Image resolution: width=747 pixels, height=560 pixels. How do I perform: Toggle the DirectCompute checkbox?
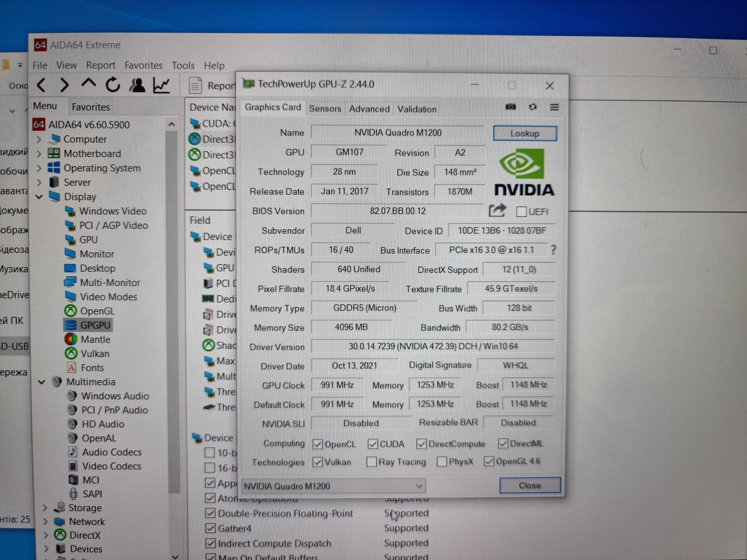421,444
